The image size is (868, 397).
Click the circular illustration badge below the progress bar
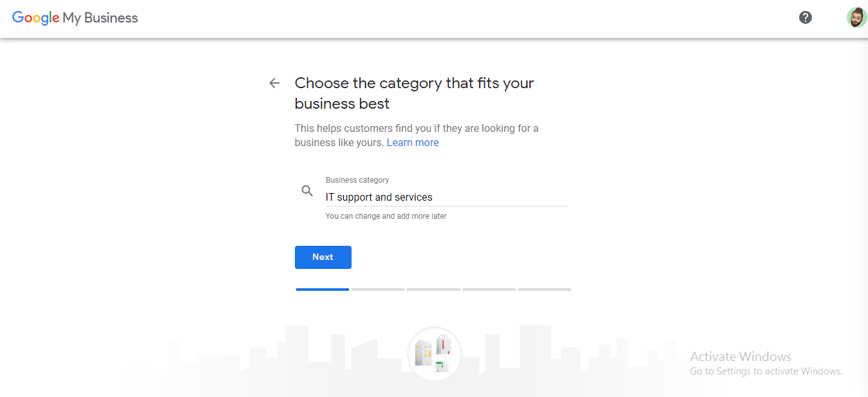click(x=434, y=354)
